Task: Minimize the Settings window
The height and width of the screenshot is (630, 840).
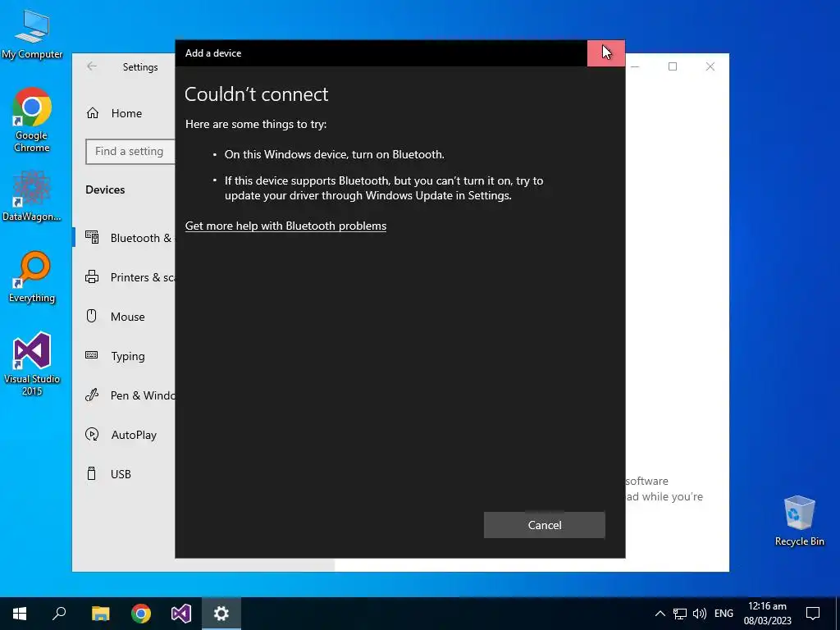Action: point(636,66)
